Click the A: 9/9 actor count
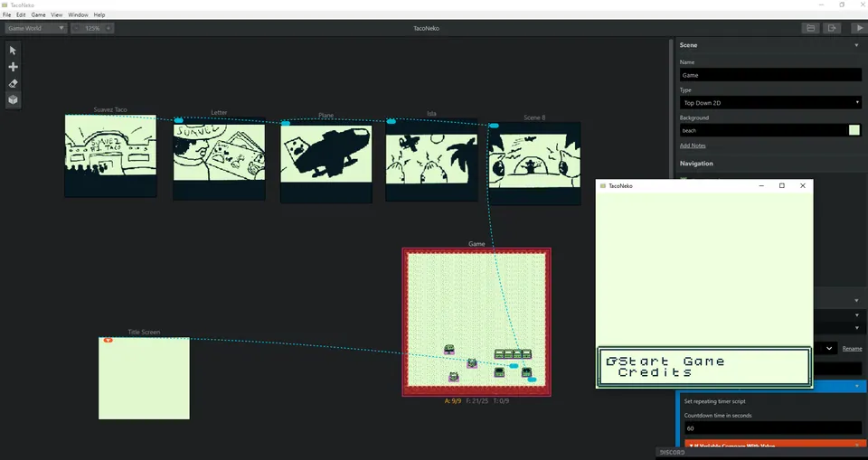 tap(453, 400)
